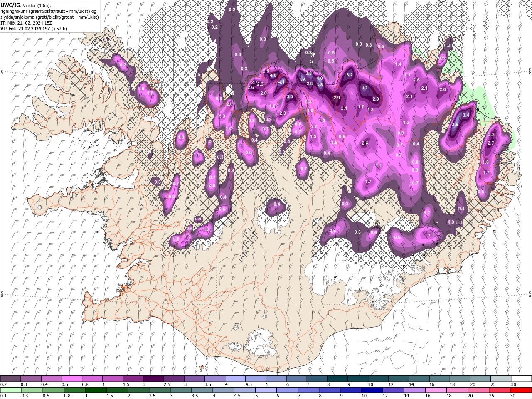The image size is (532, 399).
Task: Click the snowfall legend swatch for 0.2 mm
Action: click(10, 379)
